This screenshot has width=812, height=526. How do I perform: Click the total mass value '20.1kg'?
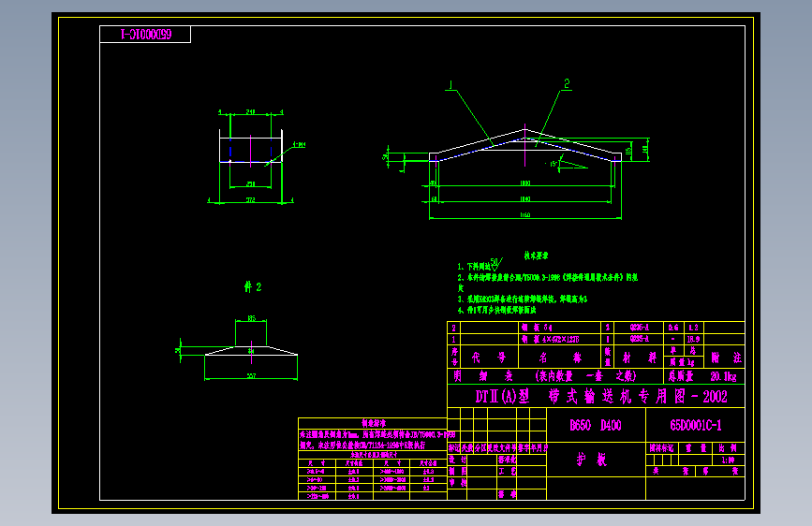click(723, 376)
